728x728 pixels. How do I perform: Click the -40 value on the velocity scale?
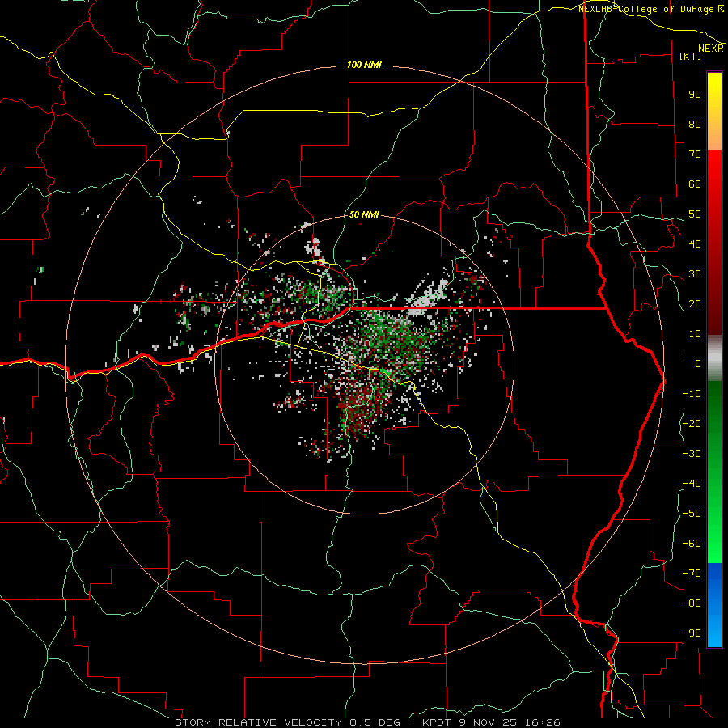click(692, 484)
